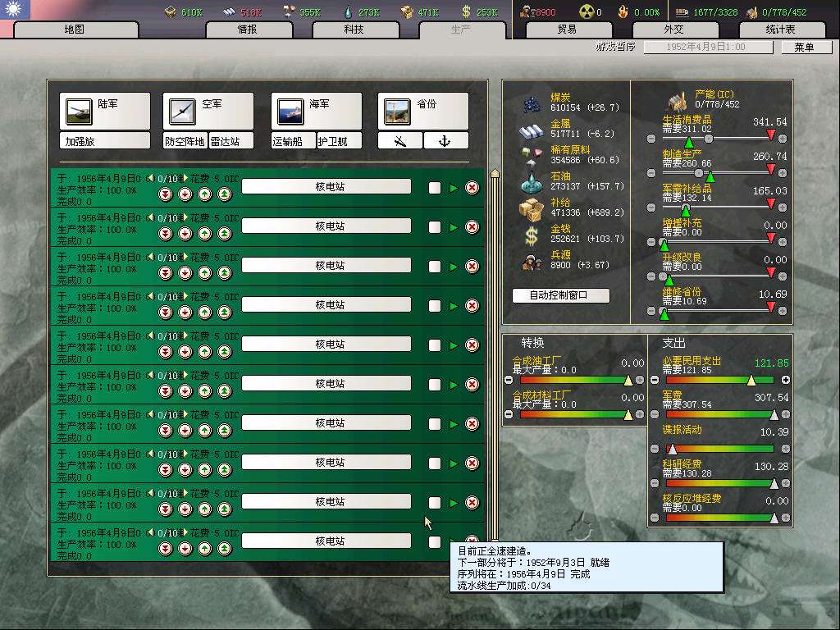Image resolution: width=840 pixels, height=630 pixels.
Task: Open 陆军 army unit production
Action: point(105,111)
